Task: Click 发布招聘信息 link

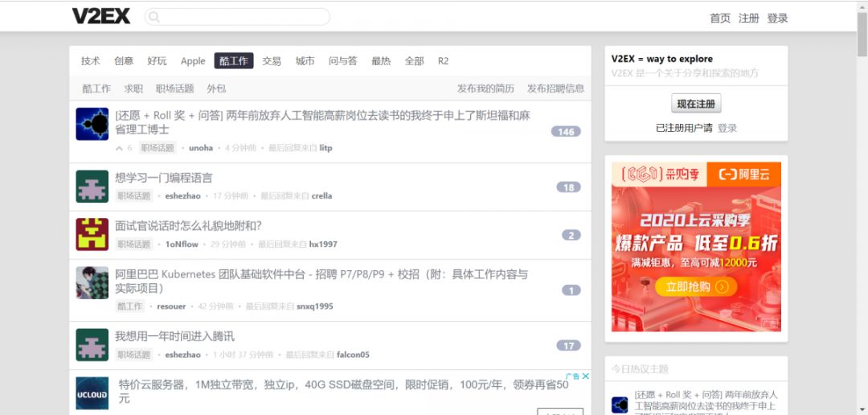Action: coord(555,88)
